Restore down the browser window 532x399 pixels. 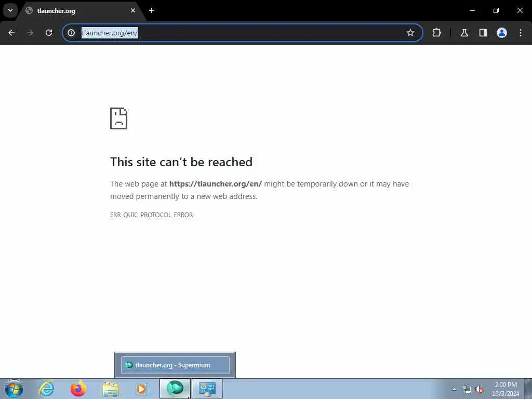(x=496, y=10)
